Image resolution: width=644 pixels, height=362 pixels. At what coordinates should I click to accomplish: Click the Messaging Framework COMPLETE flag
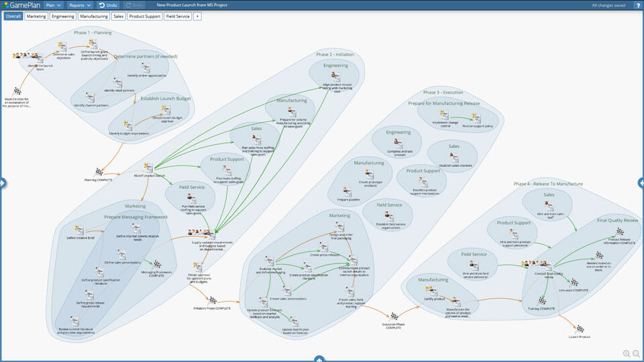coord(157,264)
